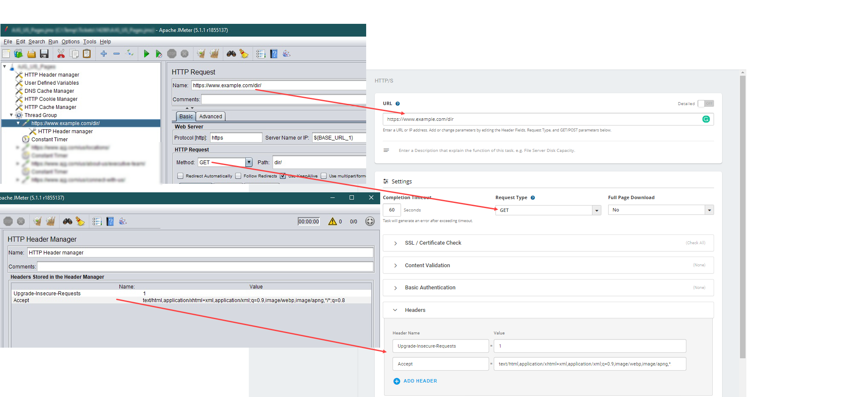Click the Clear broom icon in upper toolbar
This screenshot has height=397, width=868.
(201, 54)
